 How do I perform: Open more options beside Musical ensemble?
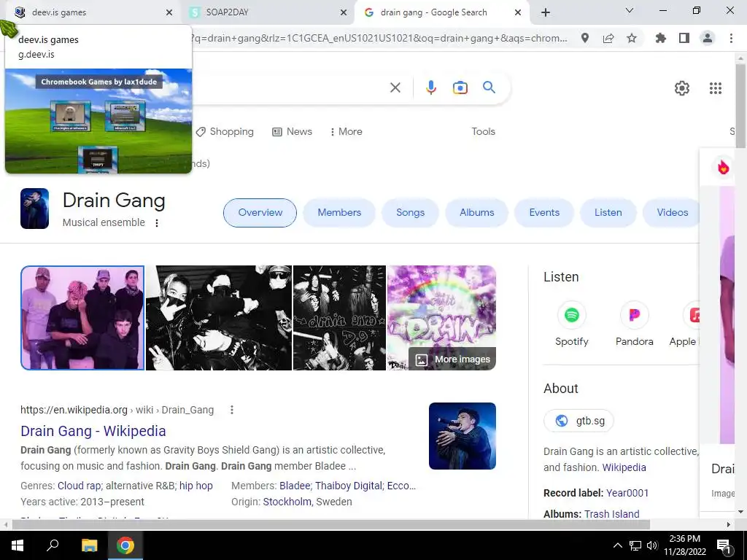click(157, 223)
